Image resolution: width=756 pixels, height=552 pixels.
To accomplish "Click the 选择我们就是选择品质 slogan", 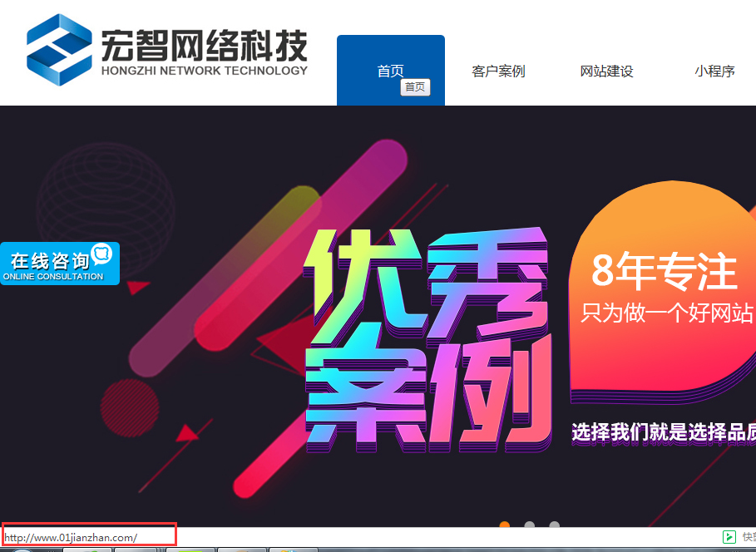I will 663,432.
